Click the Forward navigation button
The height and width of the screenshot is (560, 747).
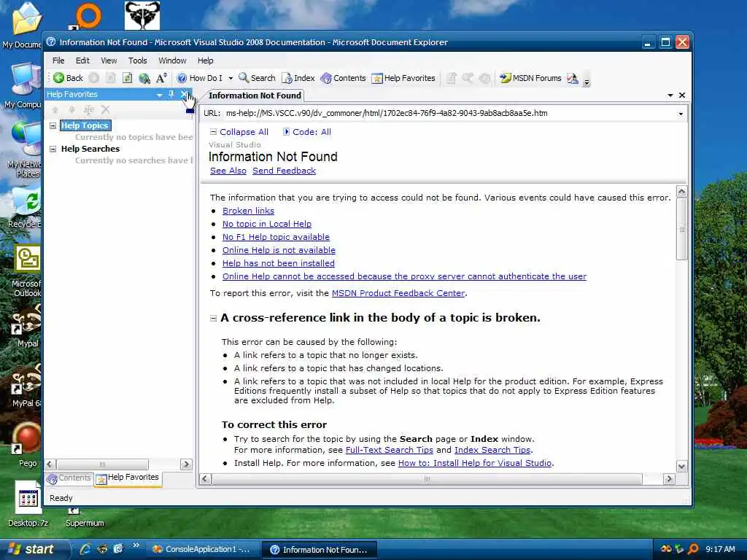94,78
